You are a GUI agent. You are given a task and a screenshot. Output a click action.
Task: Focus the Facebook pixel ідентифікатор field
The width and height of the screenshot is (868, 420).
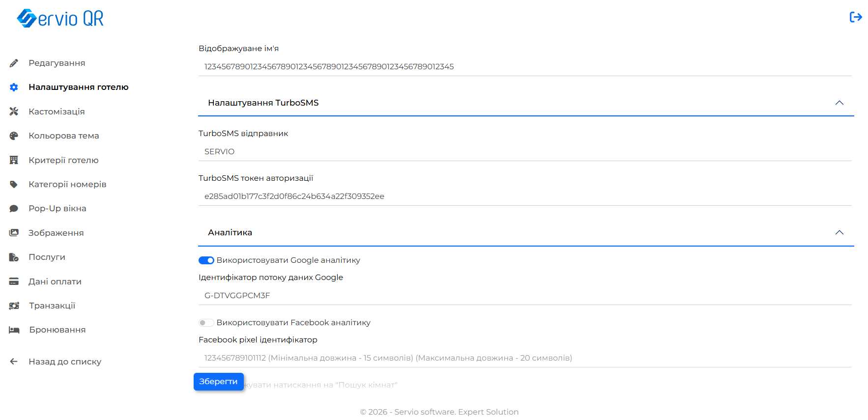tap(525, 358)
